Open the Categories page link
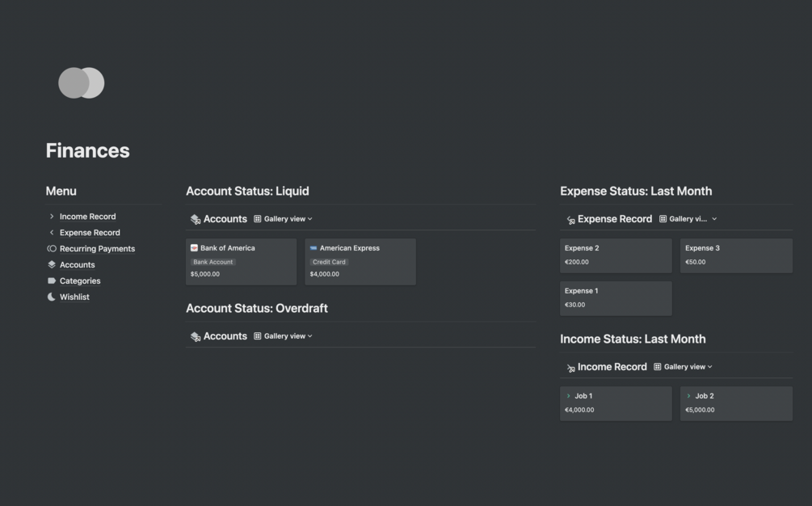The image size is (812, 506). coord(80,280)
